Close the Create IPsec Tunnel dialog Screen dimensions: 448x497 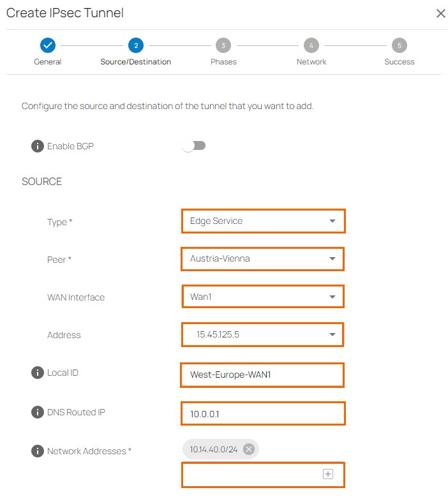[440, 13]
